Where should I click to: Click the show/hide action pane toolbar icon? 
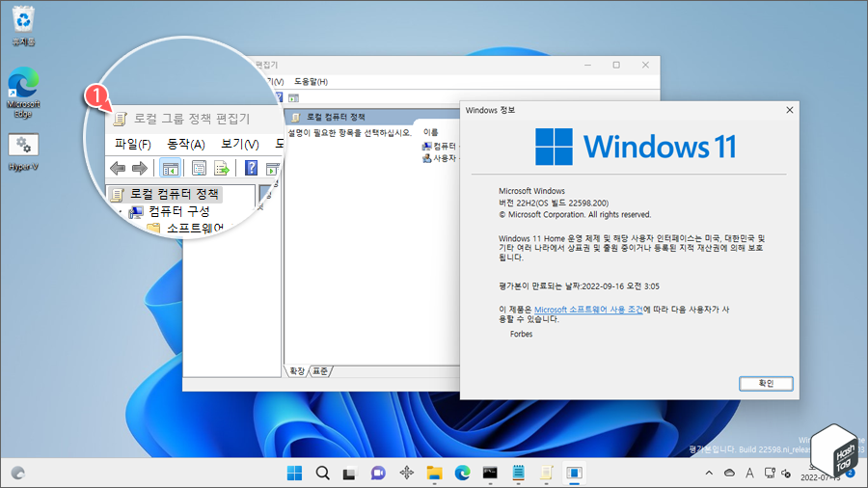pos(293,98)
